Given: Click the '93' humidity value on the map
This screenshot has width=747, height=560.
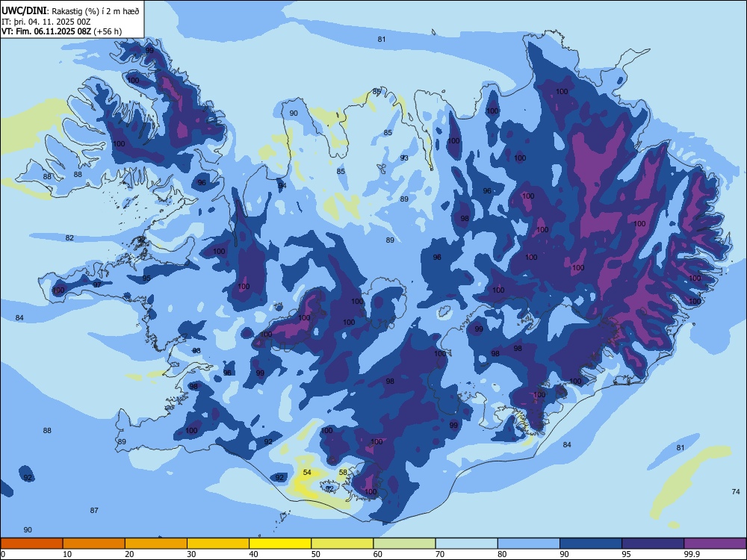Looking at the screenshot, I should point(404,158).
